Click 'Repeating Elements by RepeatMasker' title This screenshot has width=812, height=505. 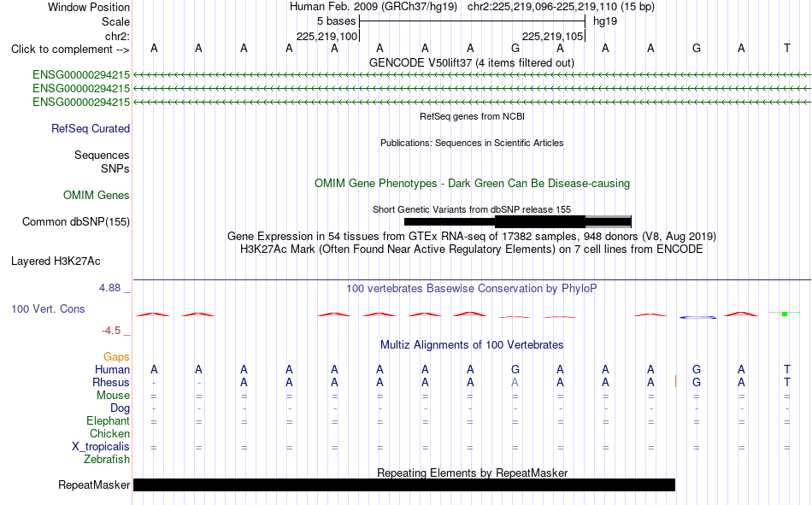(473, 473)
